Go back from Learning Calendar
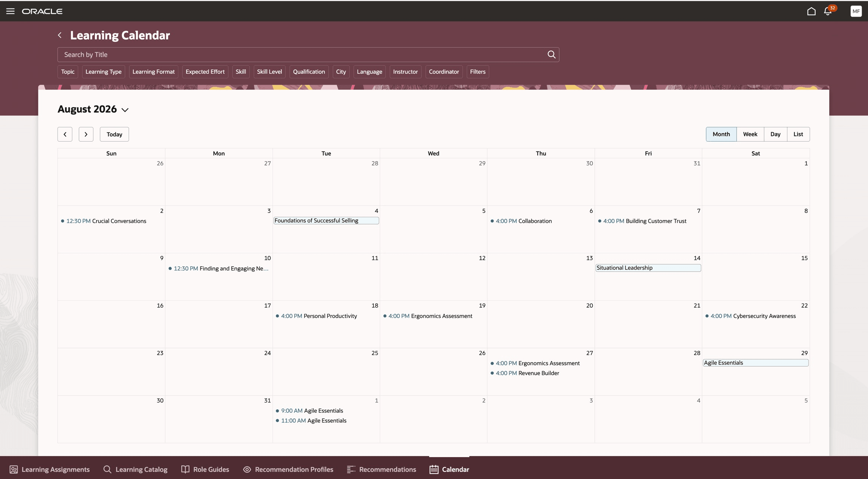Image resolution: width=868 pixels, height=479 pixels. [x=60, y=35]
